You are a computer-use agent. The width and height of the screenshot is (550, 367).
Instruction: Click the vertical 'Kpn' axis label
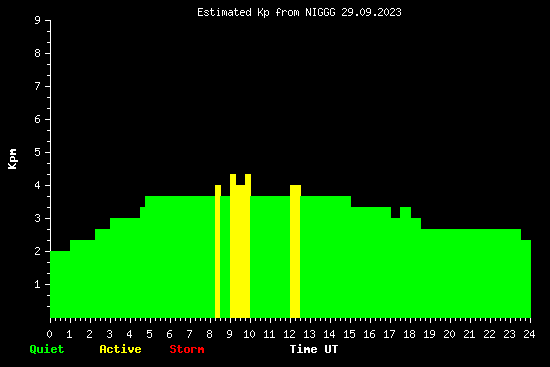coord(12,159)
